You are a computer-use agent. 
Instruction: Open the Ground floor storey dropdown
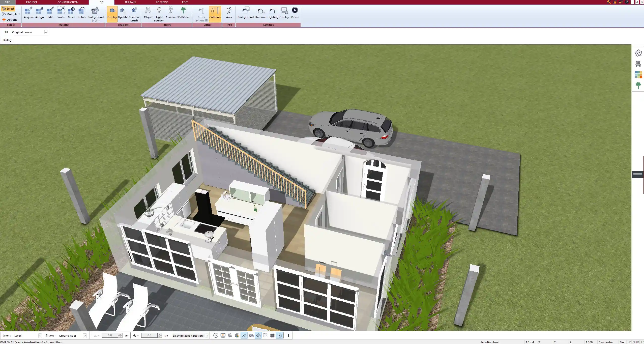[x=85, y=336]
